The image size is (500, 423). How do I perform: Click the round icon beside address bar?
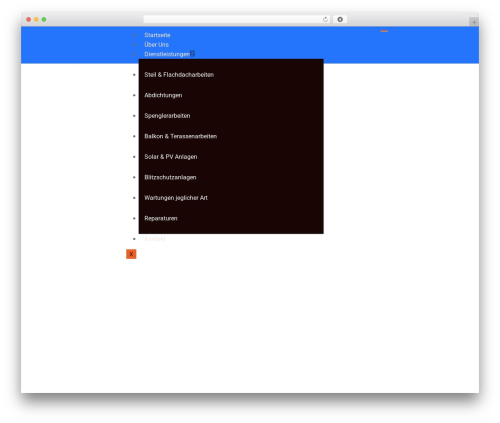point(340,20)
